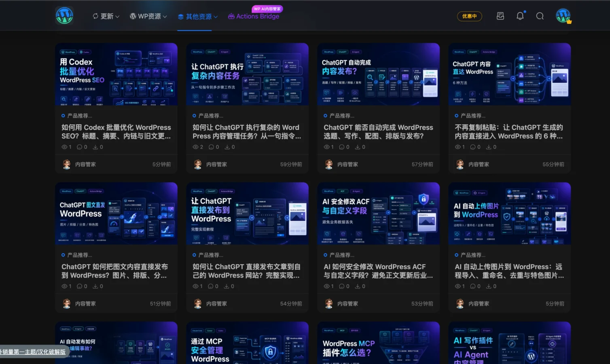Click comment icon on AI 自动上传图片 card
Viewport: 610px width, 364px height.
pos(473,286)
